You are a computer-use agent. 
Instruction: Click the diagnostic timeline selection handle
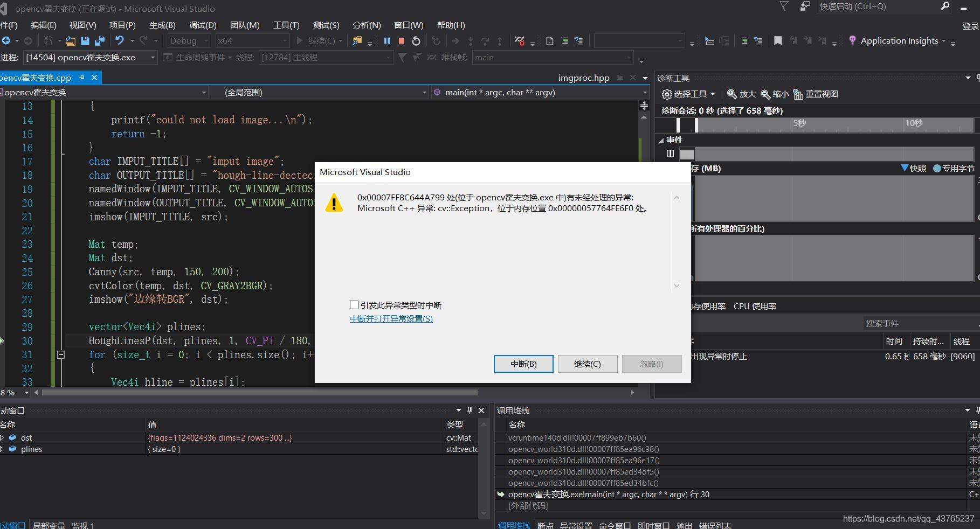click(696, 124)
